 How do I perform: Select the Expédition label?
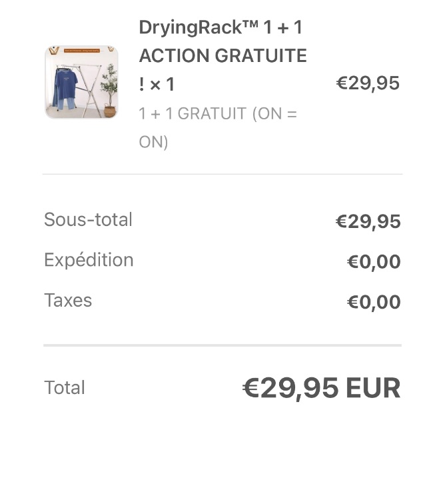(x=89, y=260)
